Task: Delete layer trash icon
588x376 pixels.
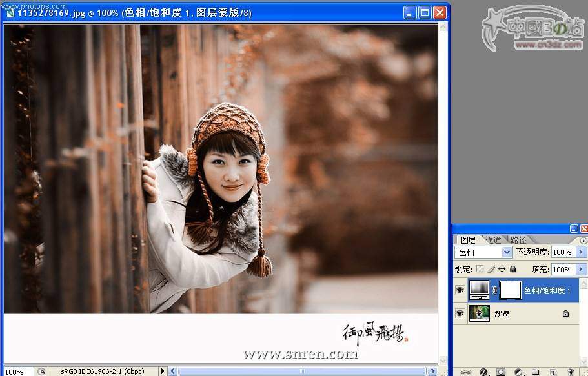Action: (571, 372)
